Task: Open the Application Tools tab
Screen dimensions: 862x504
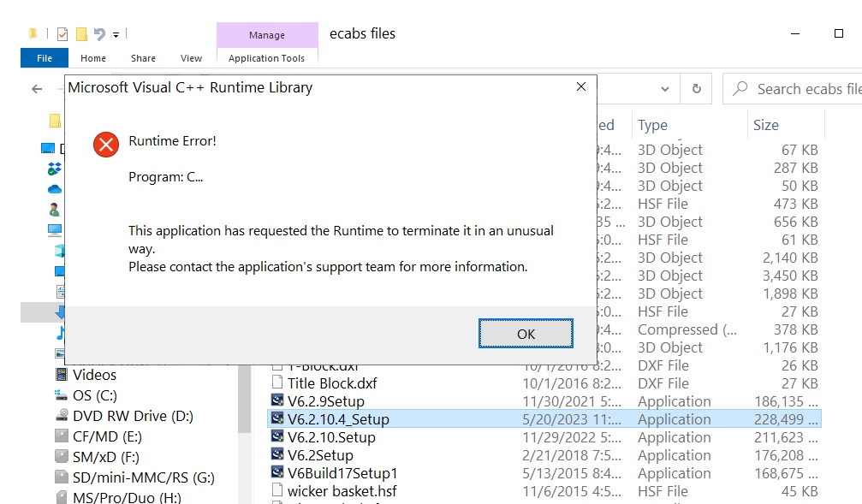Action: point(266,58)
